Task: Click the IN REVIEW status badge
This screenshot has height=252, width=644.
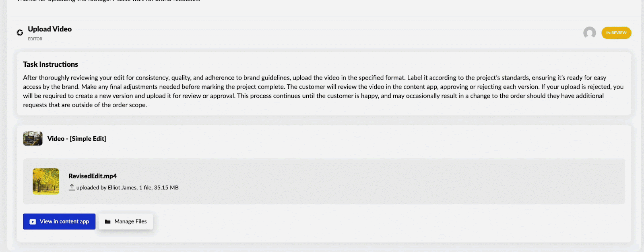Action: (616, 33)
